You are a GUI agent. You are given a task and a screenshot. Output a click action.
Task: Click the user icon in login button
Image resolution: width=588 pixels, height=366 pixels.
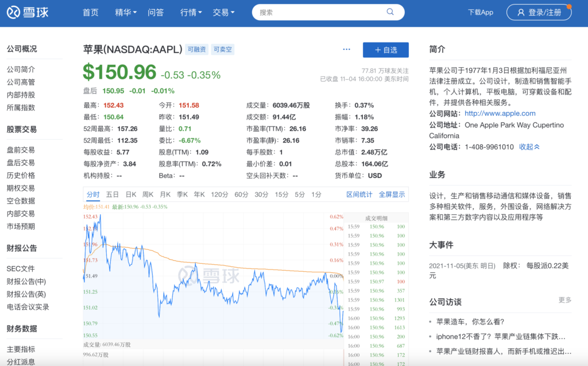point(520,13)
